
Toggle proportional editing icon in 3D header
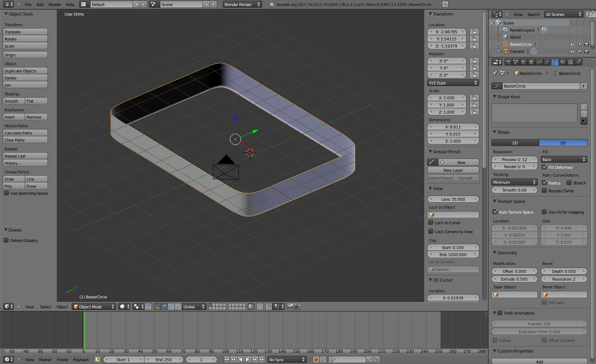[260, 307]
